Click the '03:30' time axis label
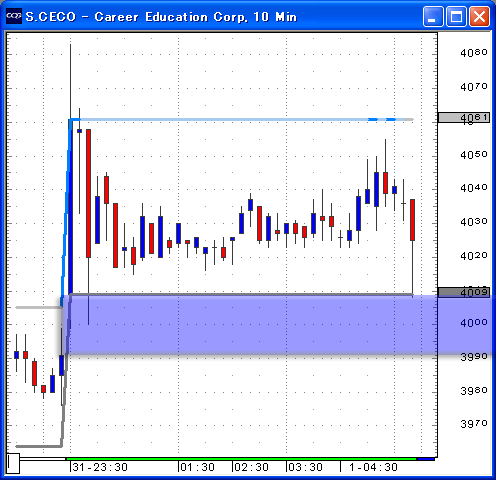496x480 pixels. (x=305, y=467)
